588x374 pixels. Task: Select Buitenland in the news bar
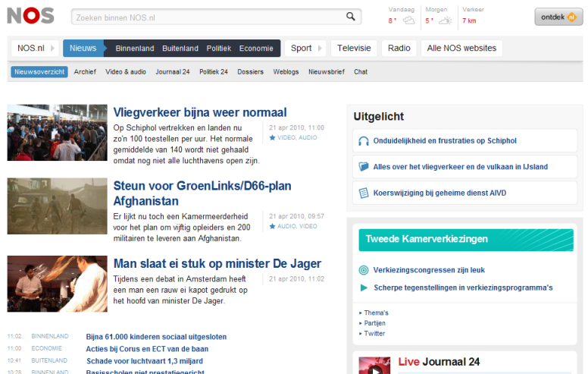tap(180, 49)
